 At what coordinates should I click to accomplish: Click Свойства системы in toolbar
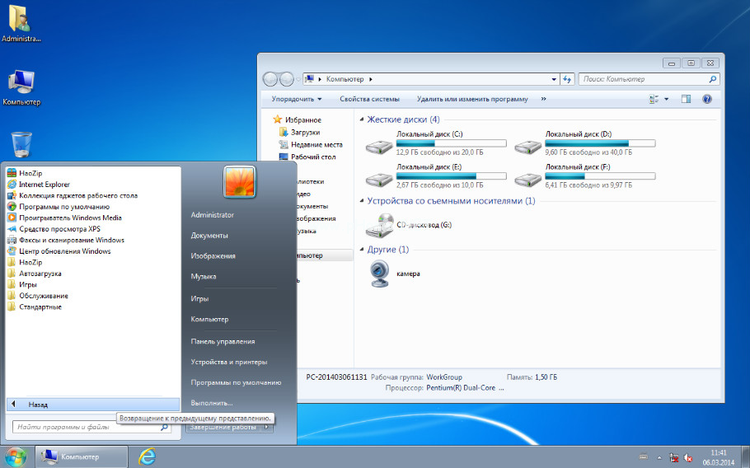[x=369, y=99]
